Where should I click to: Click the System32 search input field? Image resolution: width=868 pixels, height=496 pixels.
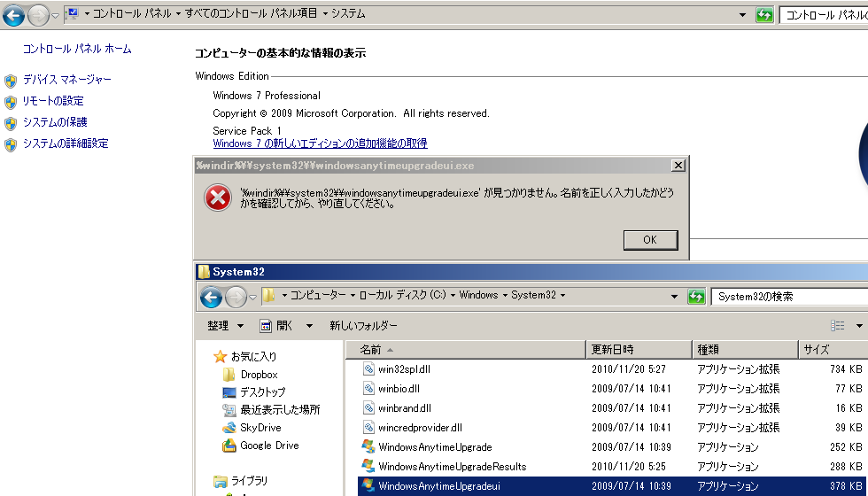(788, 296)
